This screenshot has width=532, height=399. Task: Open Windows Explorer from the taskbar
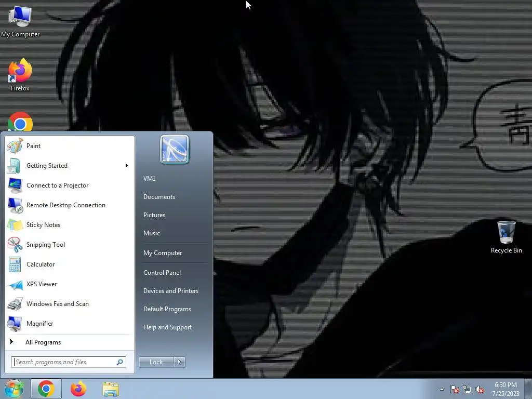(111, 389)
